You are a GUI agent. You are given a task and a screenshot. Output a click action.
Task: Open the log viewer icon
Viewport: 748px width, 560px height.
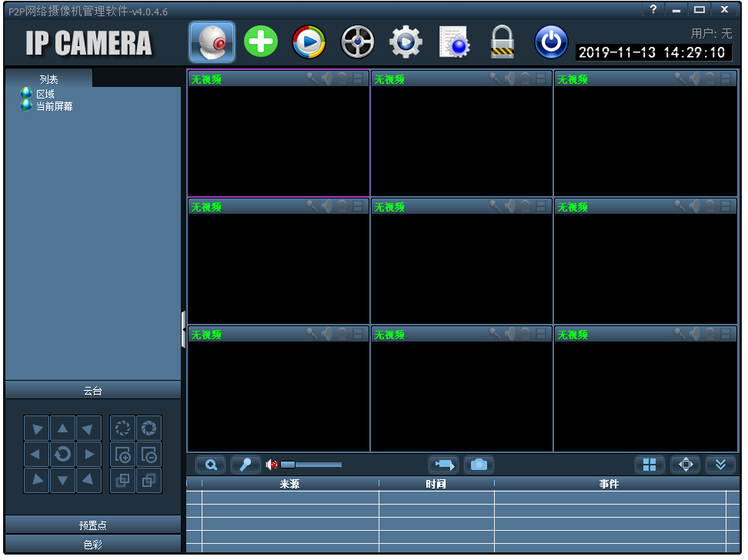tap(454, 42)
